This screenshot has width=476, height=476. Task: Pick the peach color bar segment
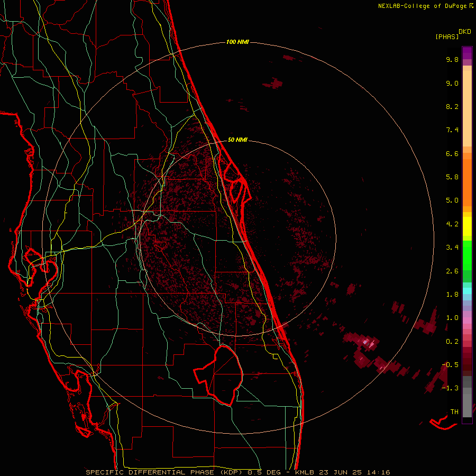pyautogui.click(x=467, y=108)
